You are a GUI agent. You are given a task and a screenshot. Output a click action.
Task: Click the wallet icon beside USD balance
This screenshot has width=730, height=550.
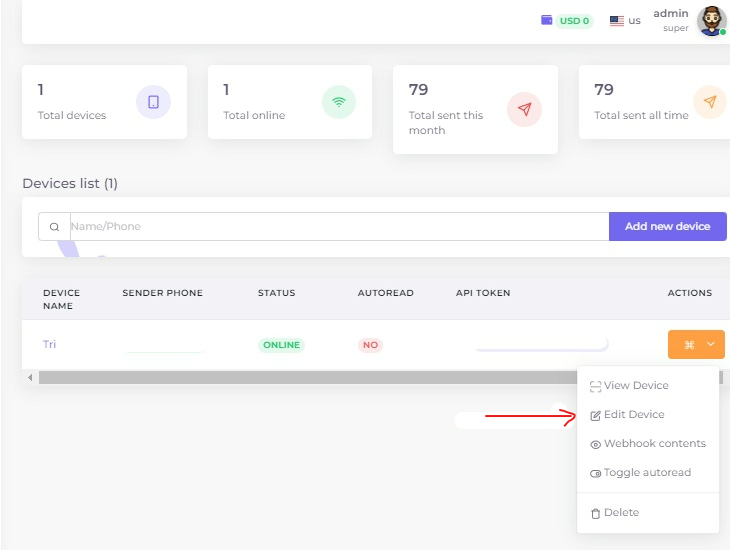pos(547,20)
